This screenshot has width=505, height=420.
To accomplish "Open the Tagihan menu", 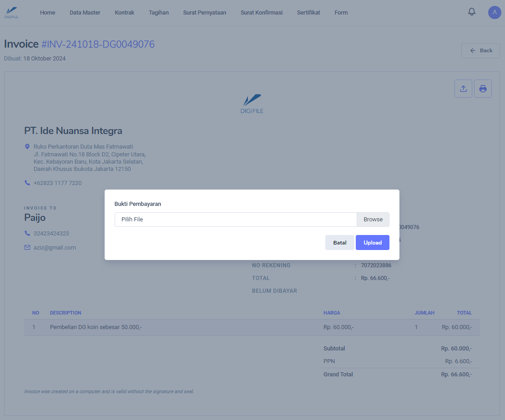I will pyautogui.click(x=158, y=13).
